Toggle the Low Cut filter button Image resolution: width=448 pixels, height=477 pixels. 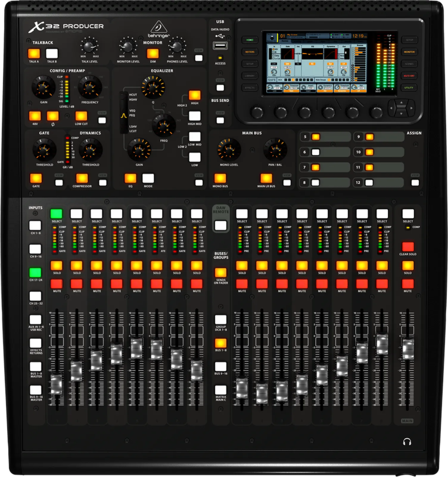click(81, 116)
